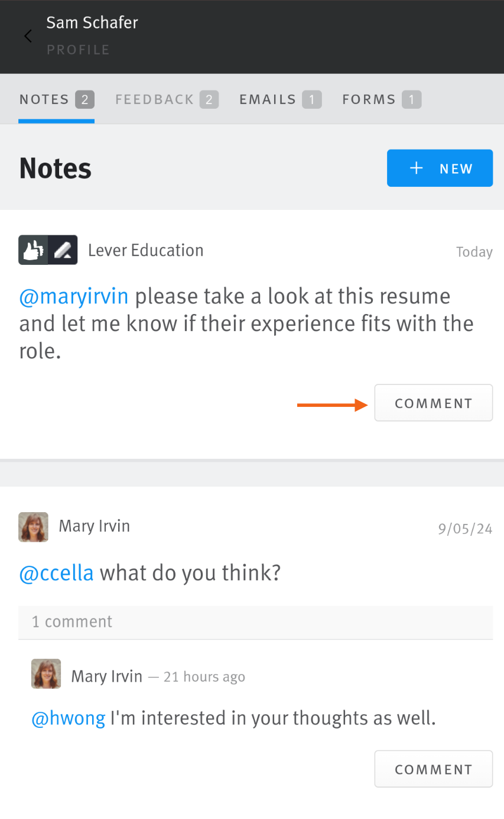The width and height of the screenshot is (504, 819).
Task: Click the Lever Education author name
Action: pos(145,250)
